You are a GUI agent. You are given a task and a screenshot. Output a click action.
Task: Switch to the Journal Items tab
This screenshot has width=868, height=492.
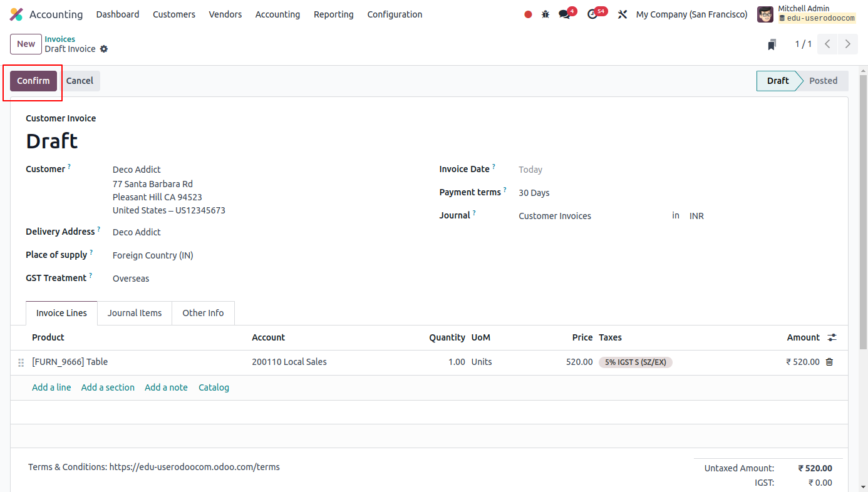pos(134,313)
